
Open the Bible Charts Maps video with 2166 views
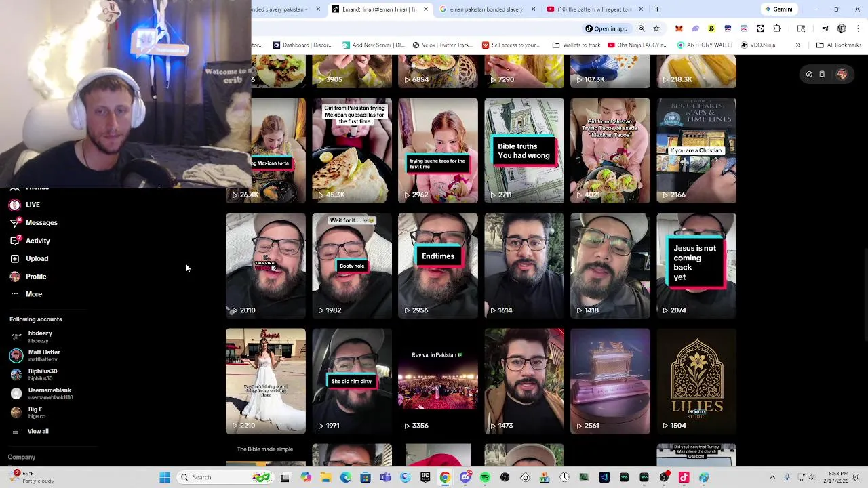696,150
